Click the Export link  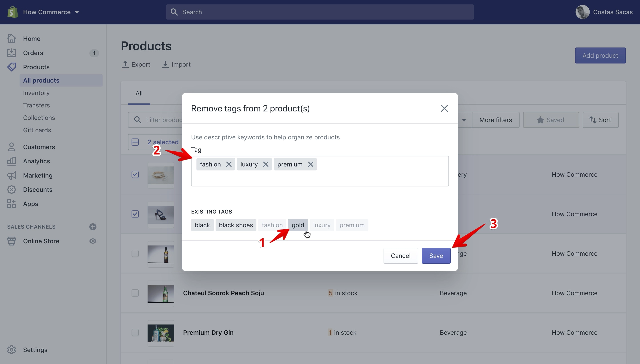click(136, 65)
